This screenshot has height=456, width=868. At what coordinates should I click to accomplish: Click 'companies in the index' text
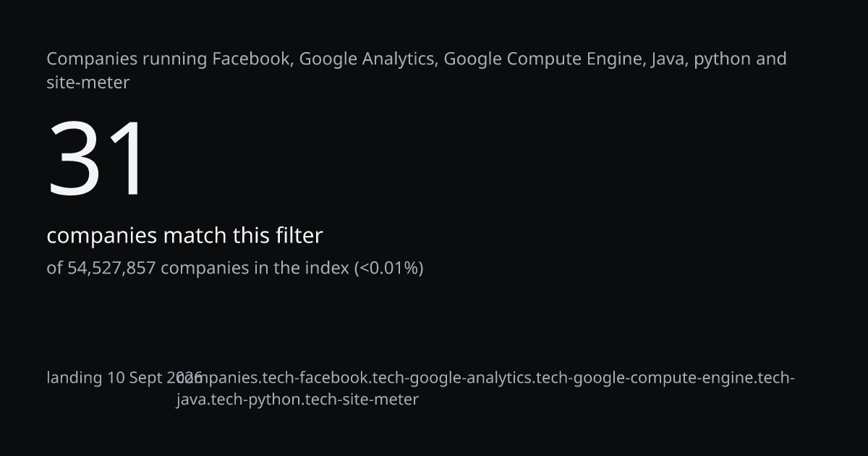tap(255, 268)
